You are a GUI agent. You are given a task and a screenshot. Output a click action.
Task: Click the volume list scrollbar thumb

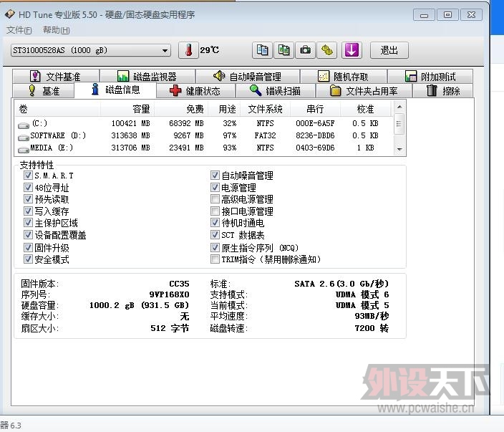click(399, 123)
